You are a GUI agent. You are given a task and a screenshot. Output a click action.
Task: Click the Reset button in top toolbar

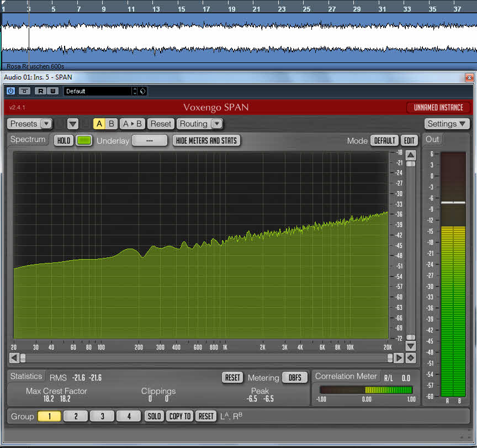pyautogui.click(x=161, y=124)
